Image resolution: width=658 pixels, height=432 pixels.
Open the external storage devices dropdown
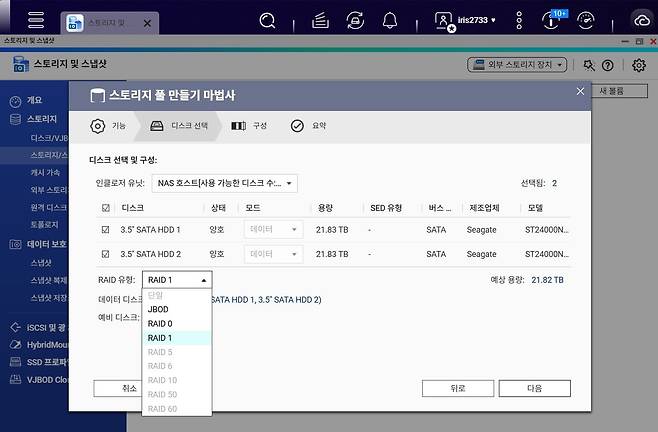click(x=517, y=65)
